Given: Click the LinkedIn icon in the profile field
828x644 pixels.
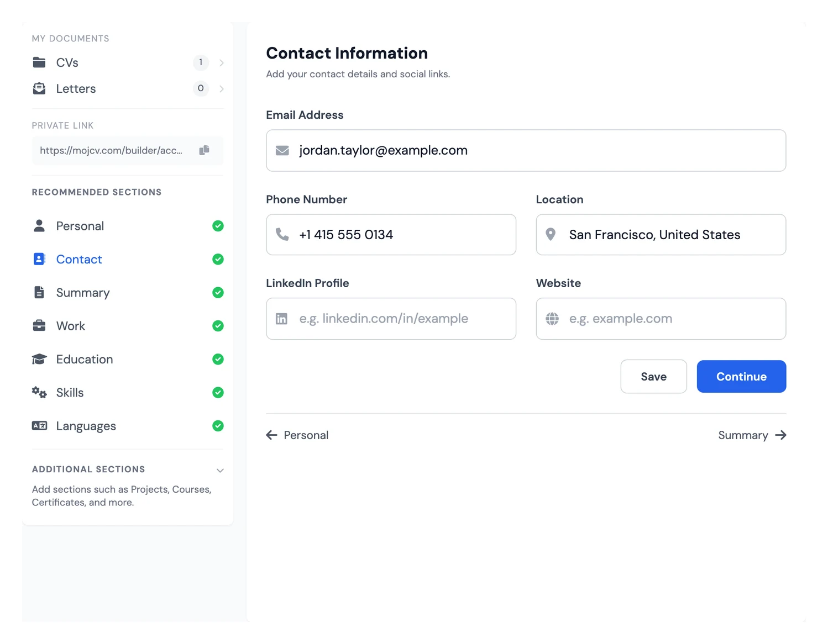Looking at the screenshot, I should [281, 319].
